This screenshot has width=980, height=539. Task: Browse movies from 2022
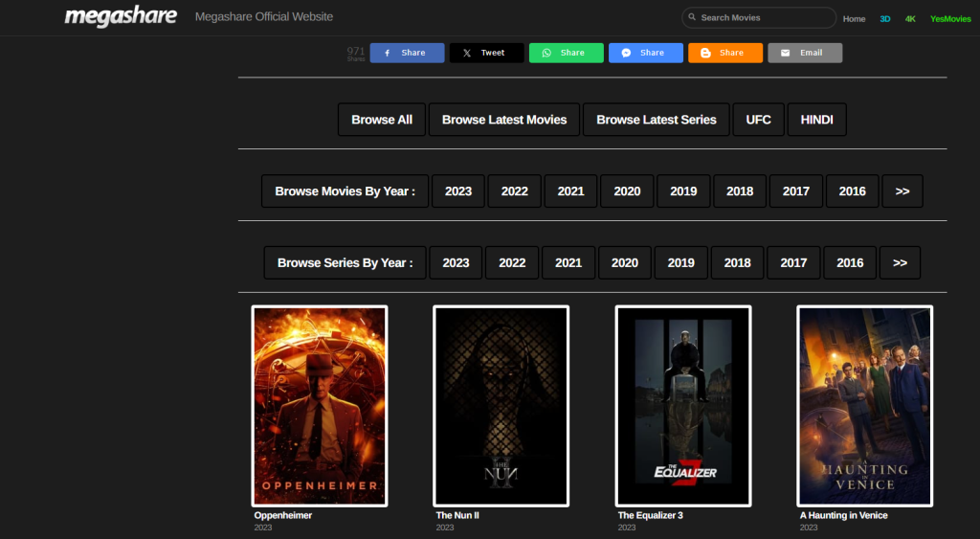pos(514,191)
